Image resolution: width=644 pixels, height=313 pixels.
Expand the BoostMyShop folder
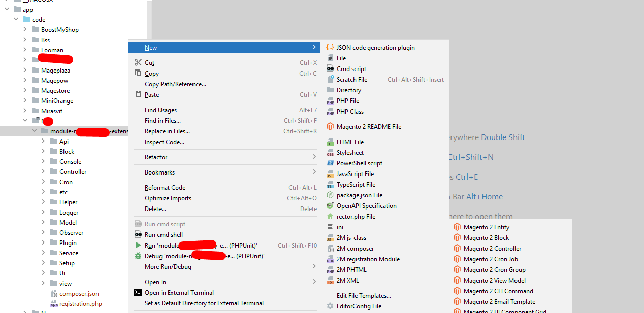(25, 29)
